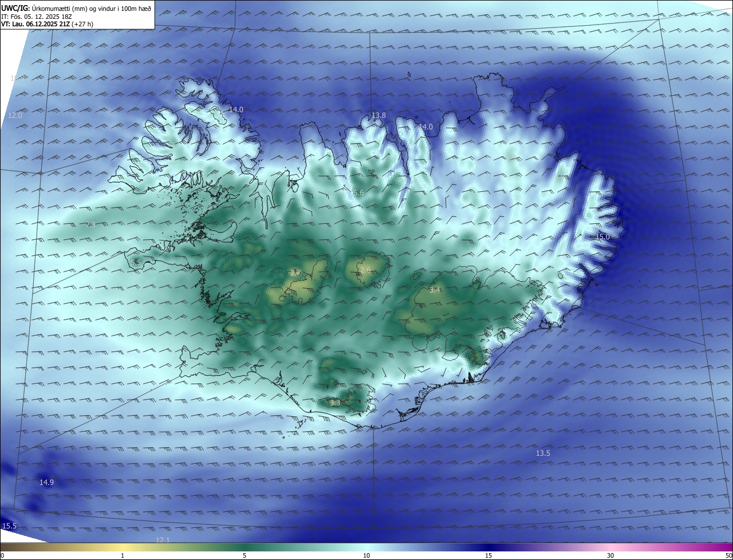Click the 'IT: Fös. 05. 12. 2025 18Z' line
Image resolution: width=733 pixels, height=560 pixels.
37,17
